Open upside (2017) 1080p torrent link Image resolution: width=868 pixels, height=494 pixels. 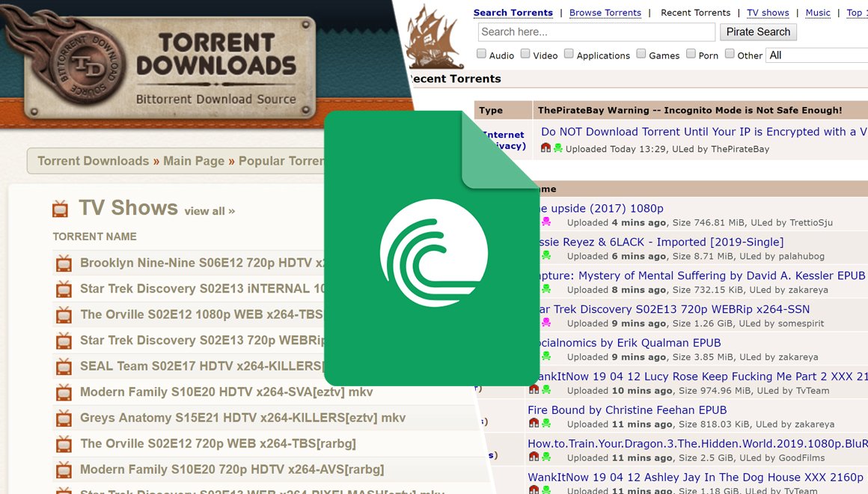coord(602,208)
